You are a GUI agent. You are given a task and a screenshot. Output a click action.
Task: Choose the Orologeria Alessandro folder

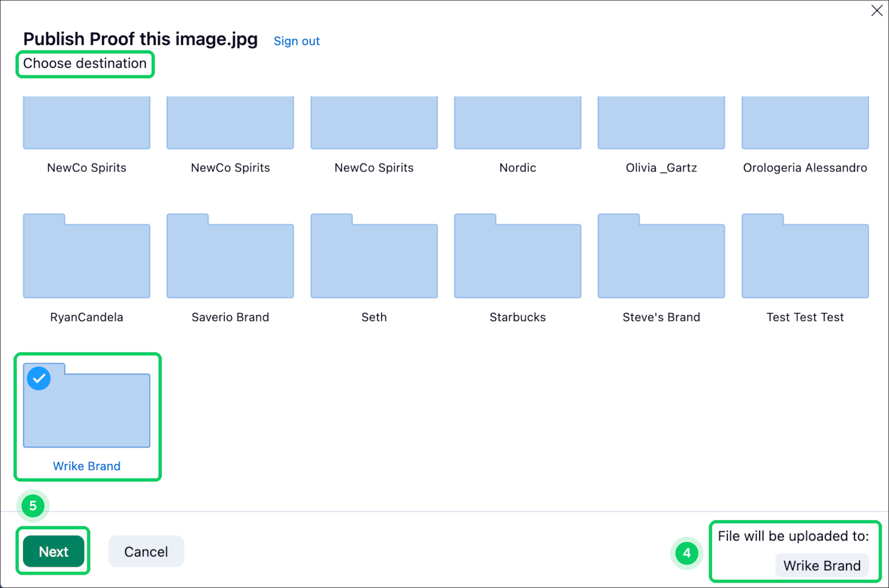805,123
